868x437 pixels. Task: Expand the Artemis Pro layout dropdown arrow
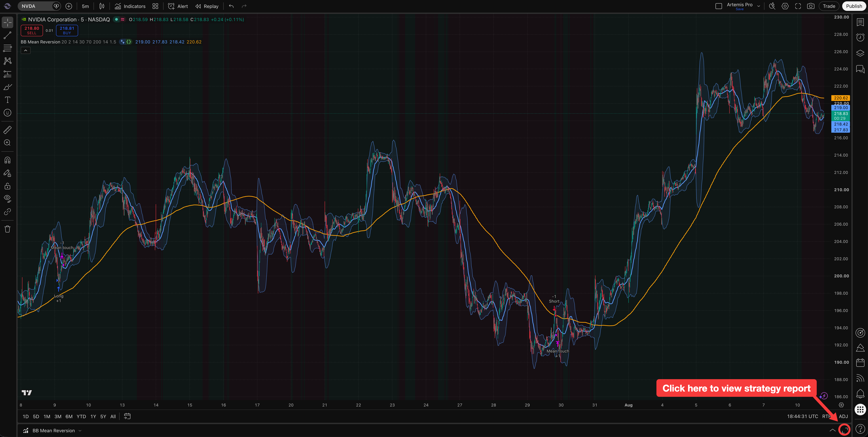[x=758, y=6]
